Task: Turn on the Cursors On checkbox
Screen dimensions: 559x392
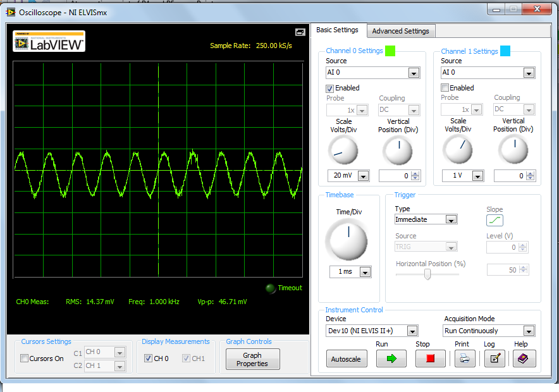Action: pyautogui.click(x=24, y=358)
